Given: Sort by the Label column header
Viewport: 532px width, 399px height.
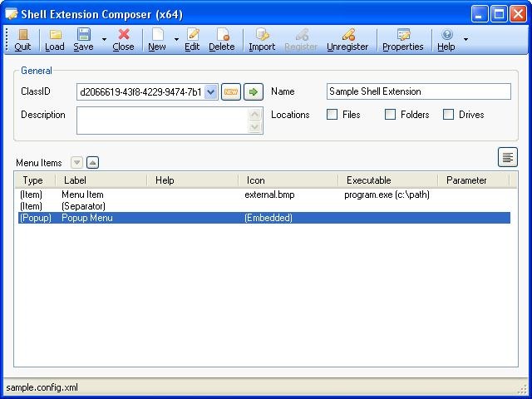Looking at the screenshot, I should tap(101, 180).
